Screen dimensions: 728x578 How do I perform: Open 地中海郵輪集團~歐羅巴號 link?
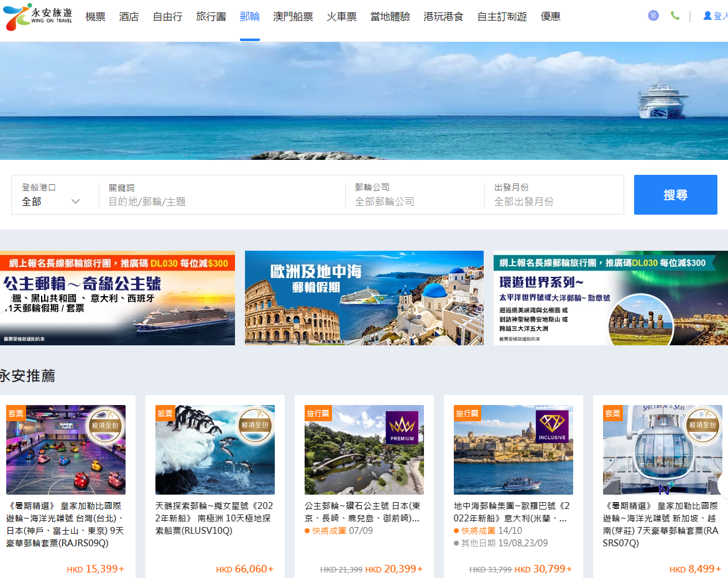click(x=512, y=511)
